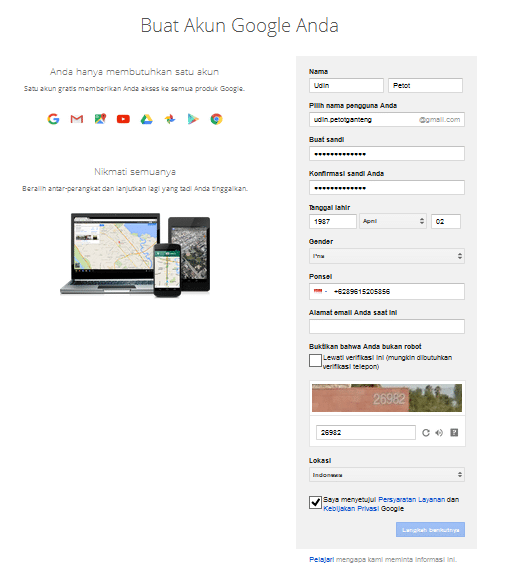This screenshot has height=579, width=524.
Task: Click the Langkah berikutnya button
Action: (x=430, y=530)
